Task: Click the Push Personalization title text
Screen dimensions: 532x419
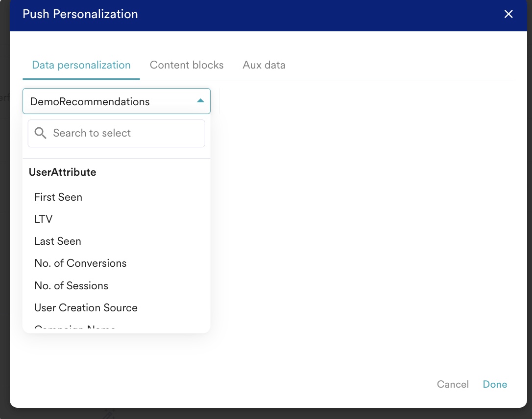Action: (80, 14)
